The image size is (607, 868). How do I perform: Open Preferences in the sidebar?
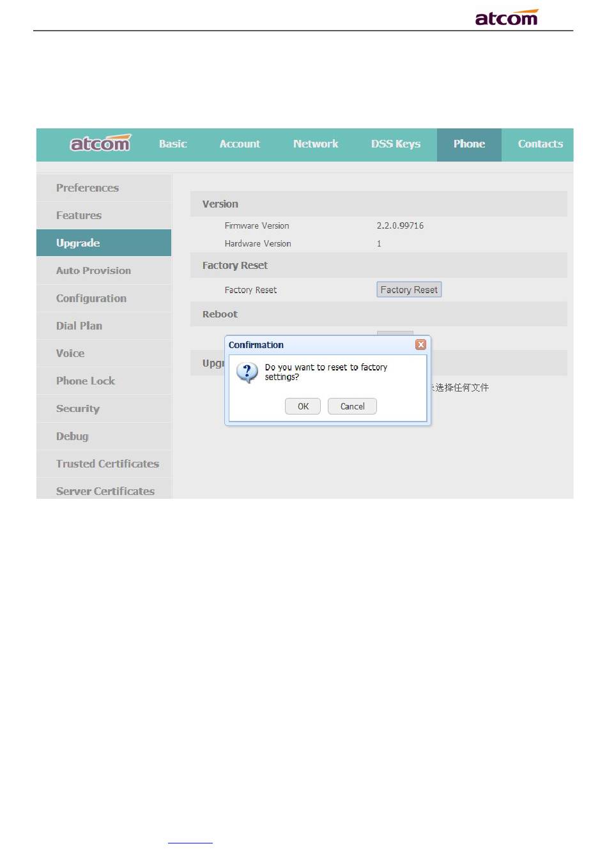[x=104, y=188]
